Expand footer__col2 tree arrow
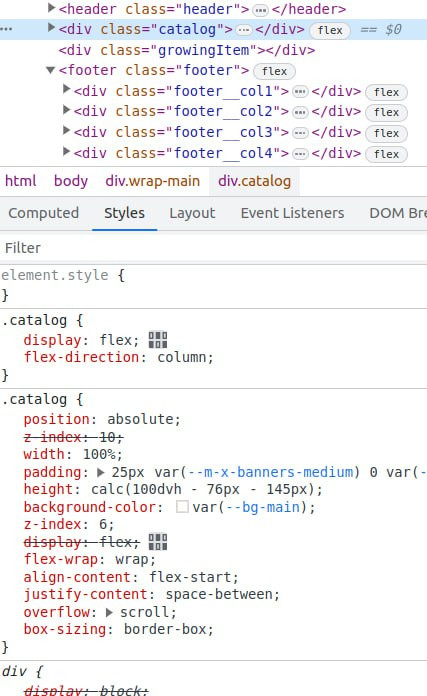The width and height of the screenshot is (427, 696). 66,110
